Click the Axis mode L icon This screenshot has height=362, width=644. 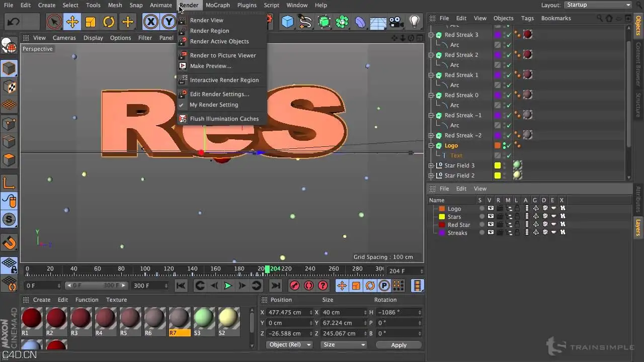(x=9, y=184)
